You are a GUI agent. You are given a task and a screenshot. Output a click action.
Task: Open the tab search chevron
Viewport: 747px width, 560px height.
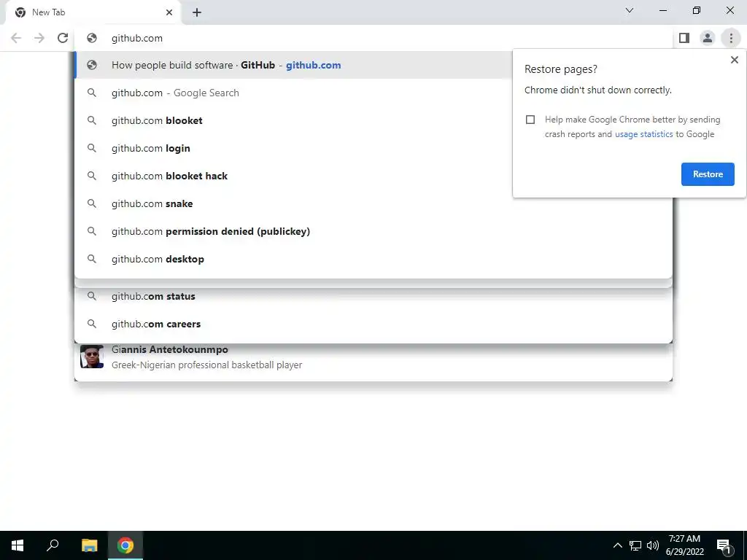click(x=630, y=10)
